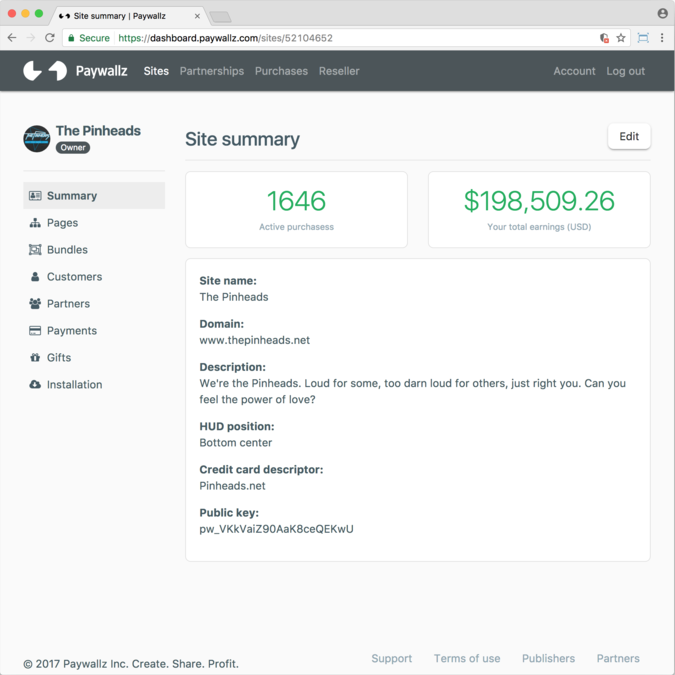Click the Site summary browser tab title
This screenshot has height=675, width=675.
tap(120, 16)
